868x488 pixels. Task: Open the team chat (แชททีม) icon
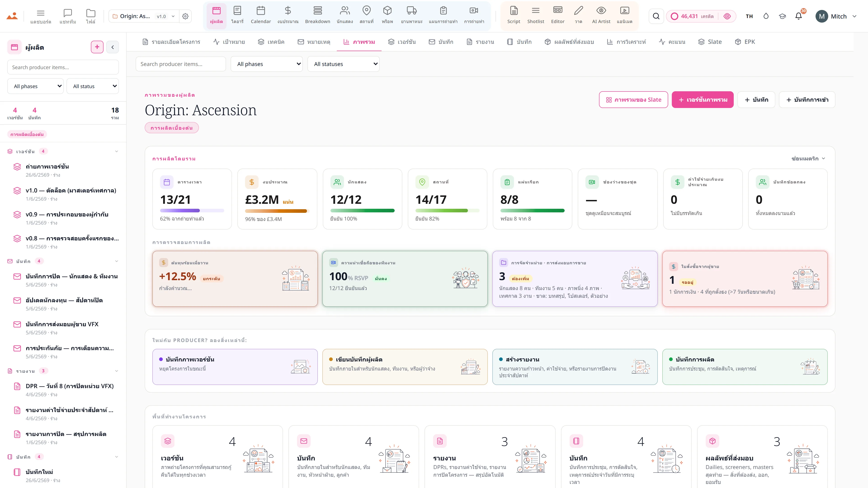[68, 16]
